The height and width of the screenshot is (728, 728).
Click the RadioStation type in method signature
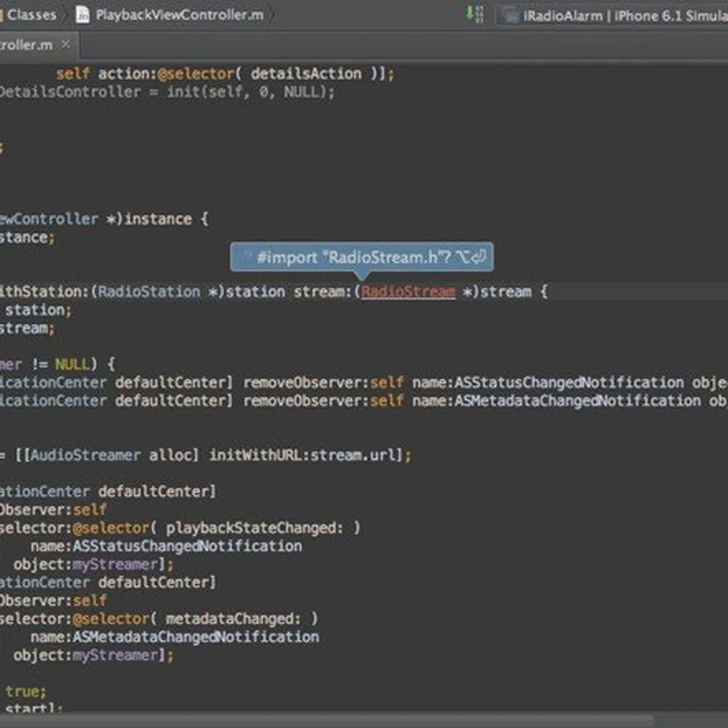(x=149, y=292)
